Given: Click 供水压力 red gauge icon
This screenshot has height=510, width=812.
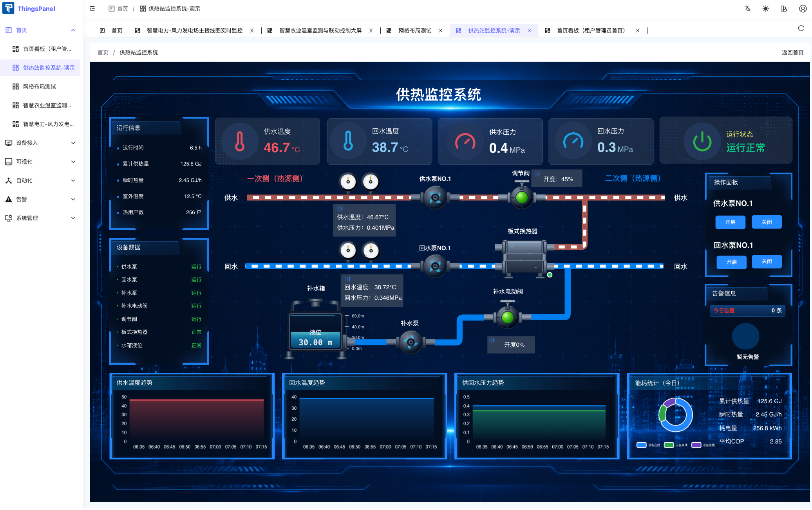Looking at the screenshot, I should pos(465,141).
